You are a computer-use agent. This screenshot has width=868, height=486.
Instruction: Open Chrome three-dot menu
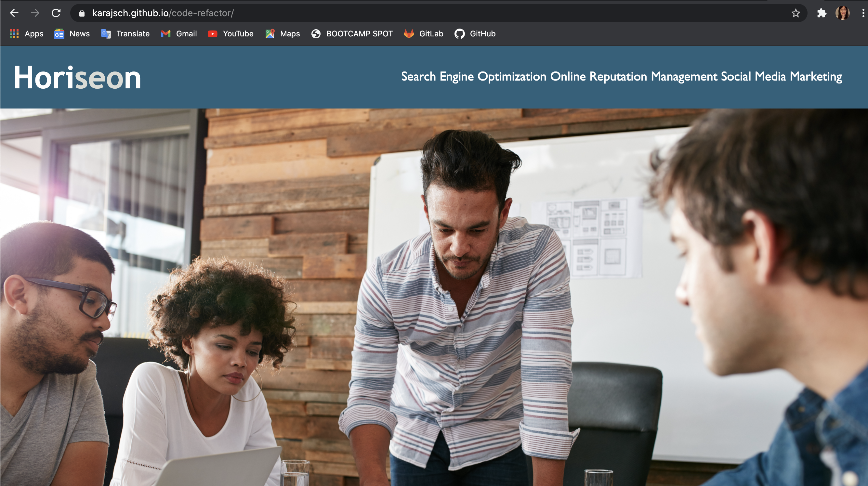863,13
